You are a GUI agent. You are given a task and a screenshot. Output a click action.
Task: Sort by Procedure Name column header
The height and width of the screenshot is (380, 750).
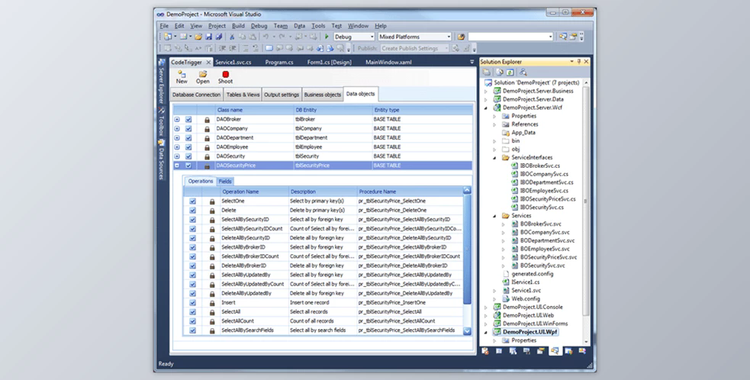pos(409,191)
